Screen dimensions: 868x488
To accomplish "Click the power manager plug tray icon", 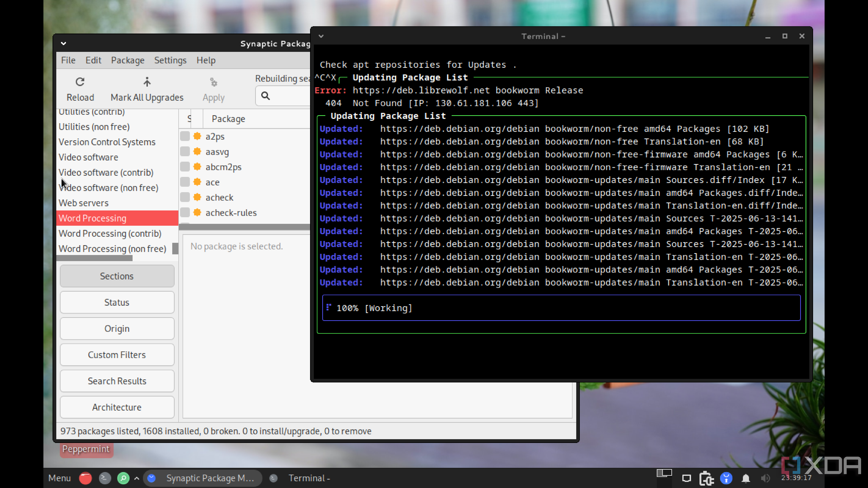I will (706, 478).
